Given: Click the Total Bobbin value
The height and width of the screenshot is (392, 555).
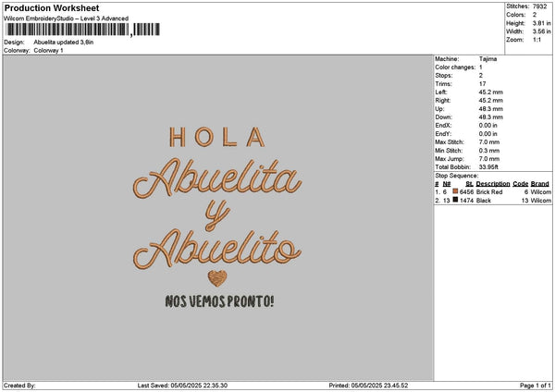Looking at the screenshot, I should [x=487, y=165].
